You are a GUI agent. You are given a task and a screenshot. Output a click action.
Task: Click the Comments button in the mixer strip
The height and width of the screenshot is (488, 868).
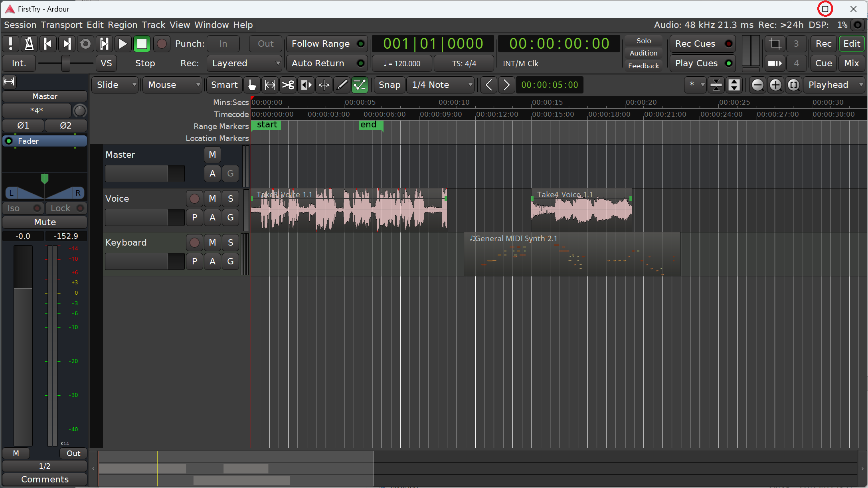coord(45,479)
